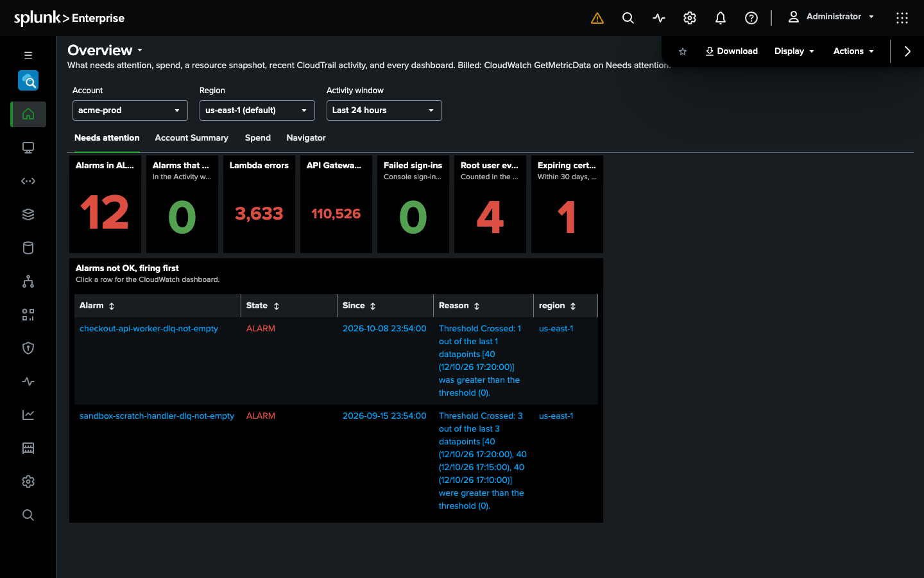
Task: Open the sidebar settings gear icon
Action: (x=28, y=482)
